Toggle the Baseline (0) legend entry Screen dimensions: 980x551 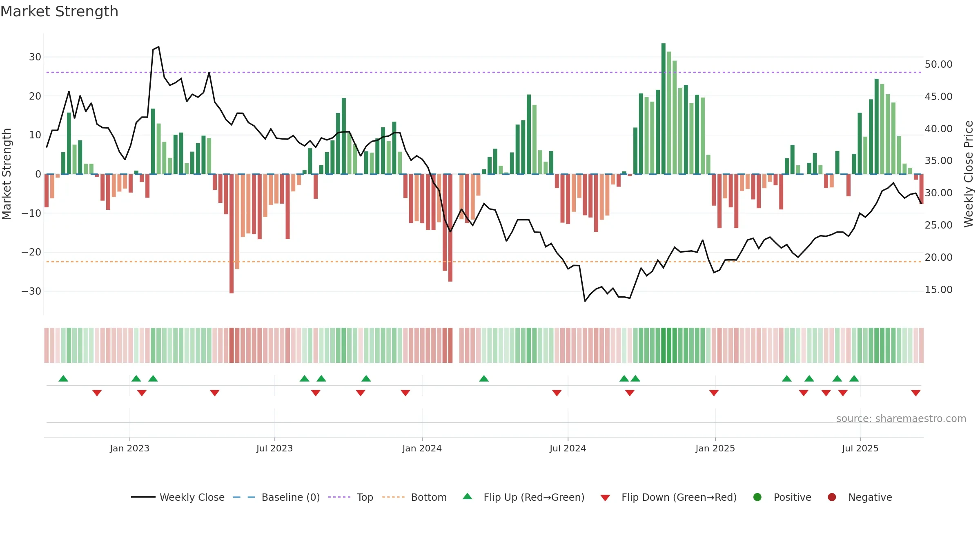(276, 497)
